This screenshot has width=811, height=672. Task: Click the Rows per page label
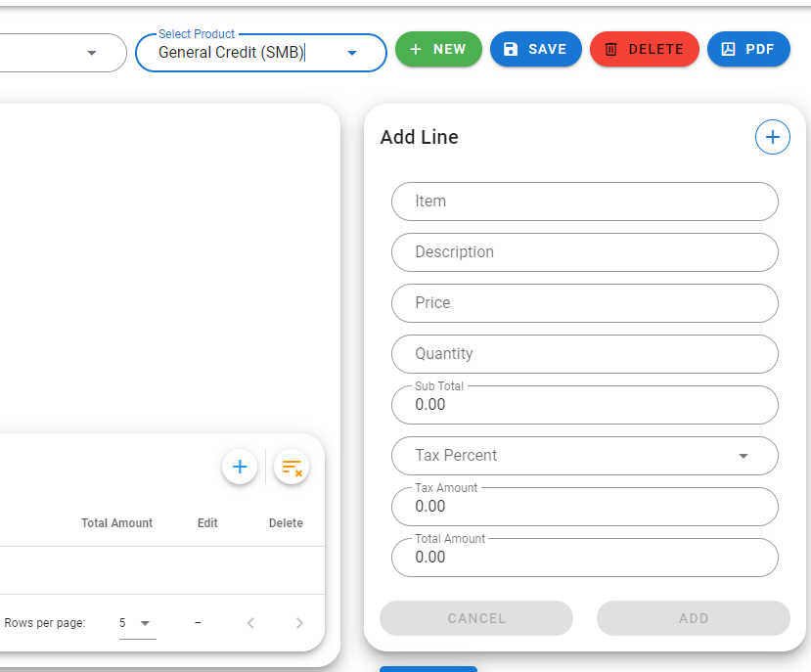pyautogui.click(x=44, y=623)
